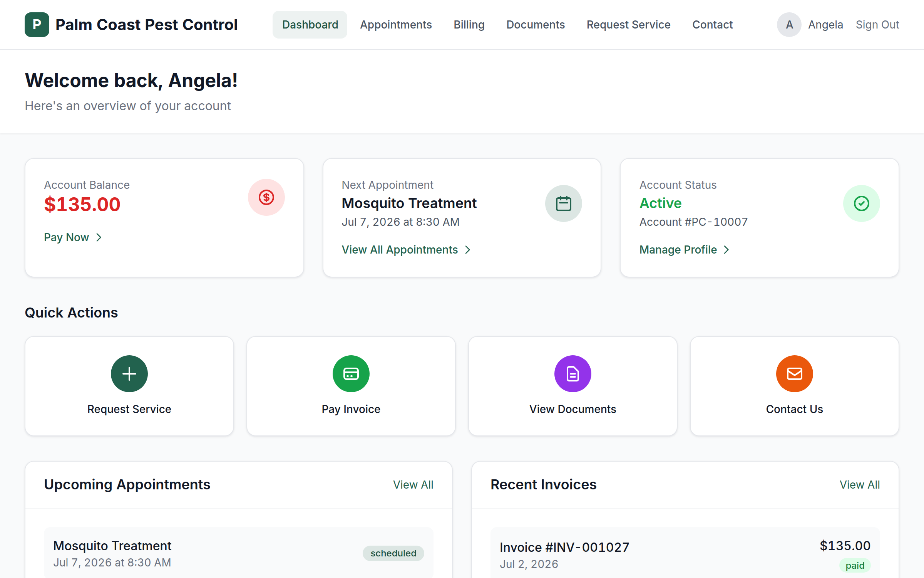Click View All in Recent Invoices
The image size is (924, 578).
click(860, 485)
